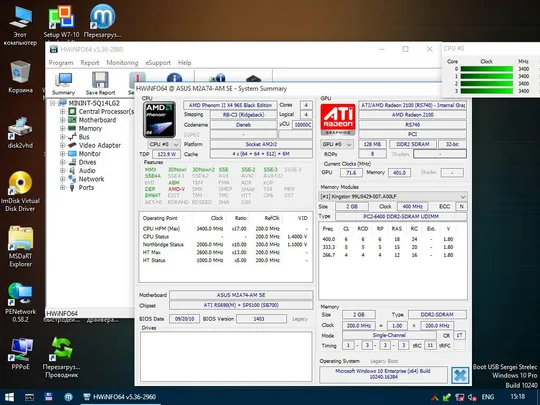The width and height of the screenshot is (540, 405).
Task: Click Core 0 green clock bar
Action: click(x=487, y=69)
